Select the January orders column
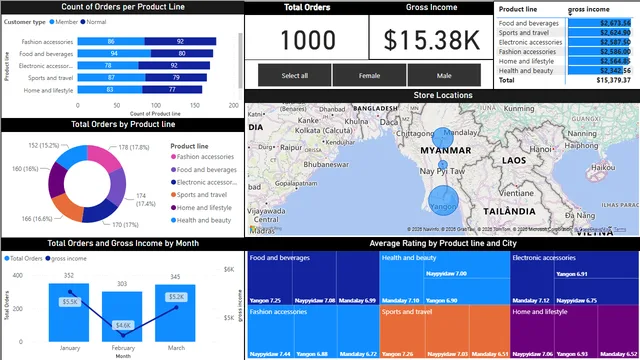Screen dimensions: 640x360 69,313
